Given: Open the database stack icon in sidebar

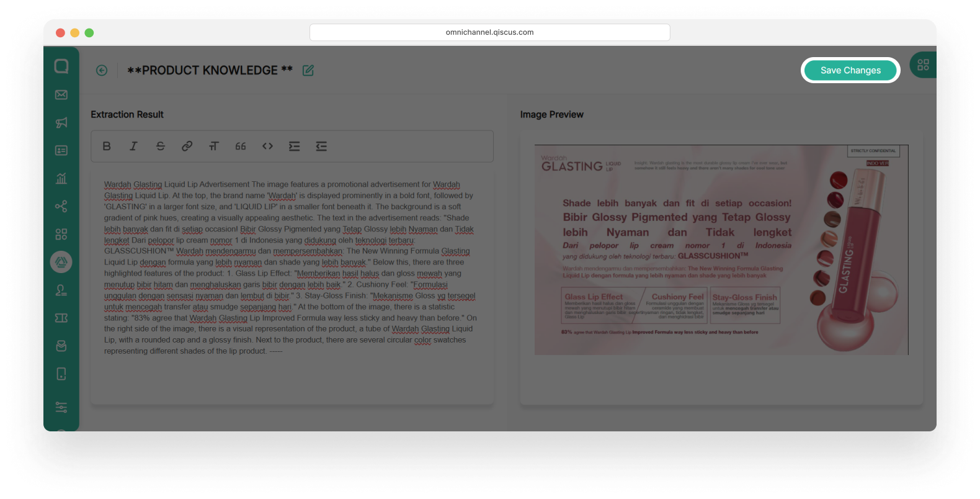Looking at the screenshot, I should (x=61, y=346).
